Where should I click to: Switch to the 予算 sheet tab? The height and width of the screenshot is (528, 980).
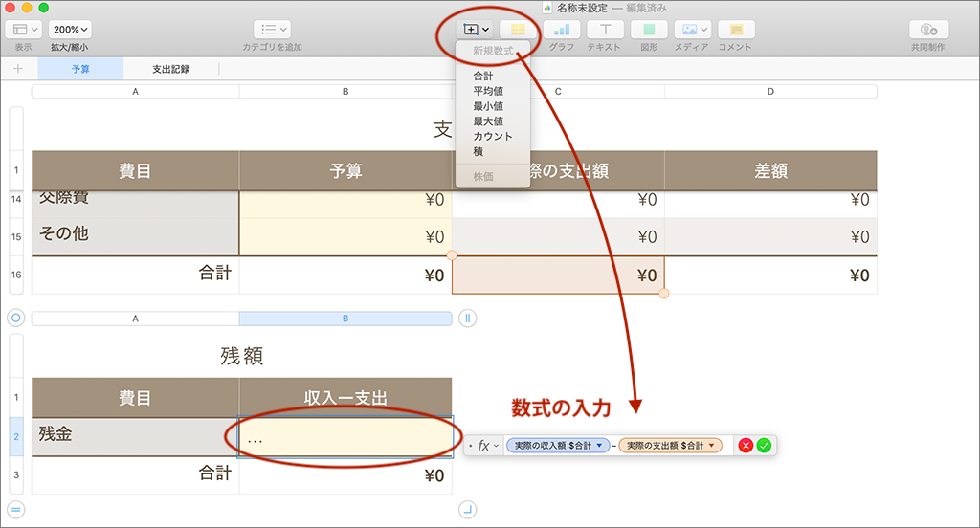tap(80, 69)
